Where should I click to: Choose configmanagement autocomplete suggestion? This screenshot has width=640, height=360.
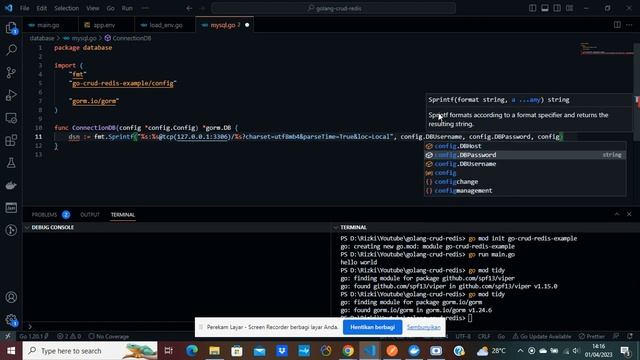[x=525, y=191]
